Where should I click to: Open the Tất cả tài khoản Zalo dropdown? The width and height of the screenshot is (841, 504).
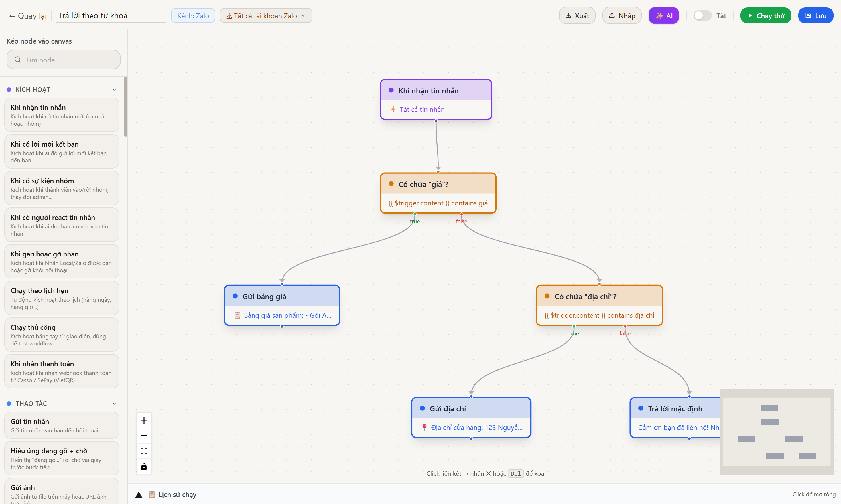[x=266, y=16]
